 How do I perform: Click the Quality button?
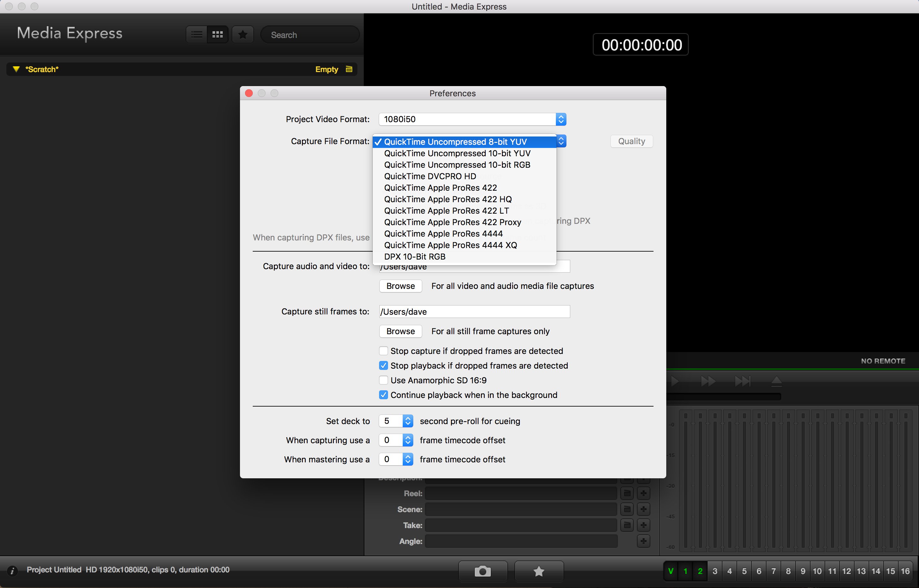click(x=631, y=141)
